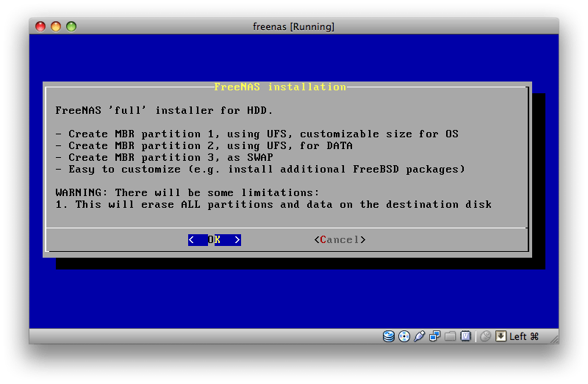588x384 pixels.
Task: Click the FreeNAS installation dialog title
Action: [x=280, y=87]
